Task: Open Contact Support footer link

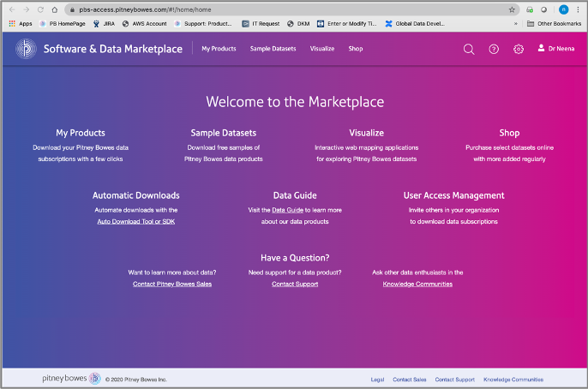Action: 454,380
